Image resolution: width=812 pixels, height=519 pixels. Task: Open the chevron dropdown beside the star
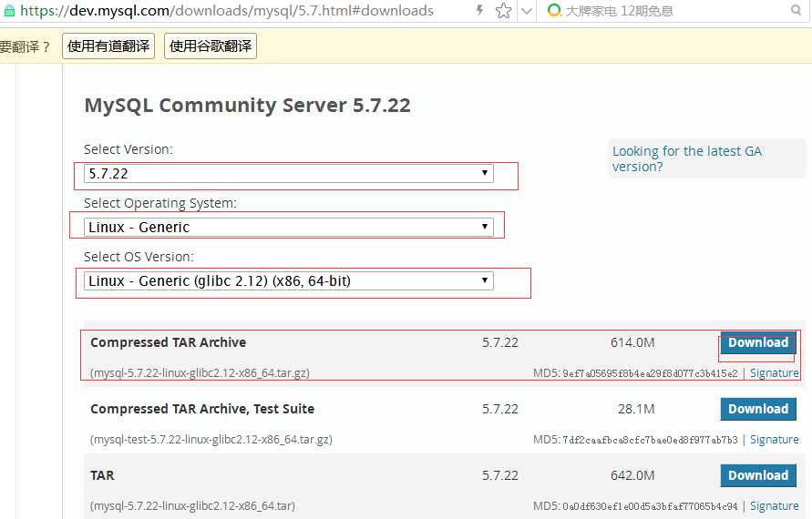click(x=527, y=11)
